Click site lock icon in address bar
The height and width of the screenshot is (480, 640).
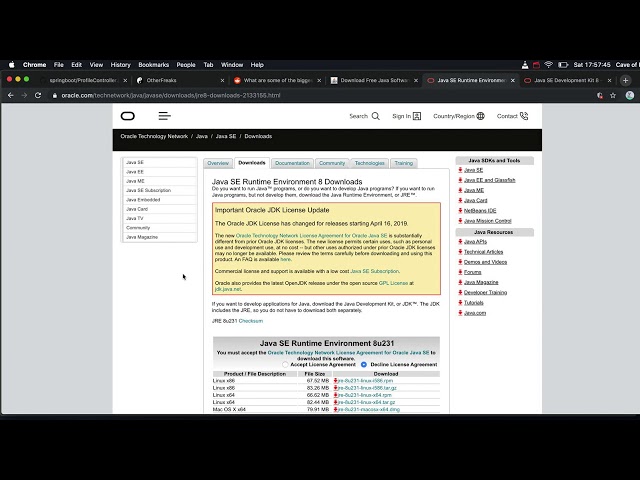tap(55, 96)
